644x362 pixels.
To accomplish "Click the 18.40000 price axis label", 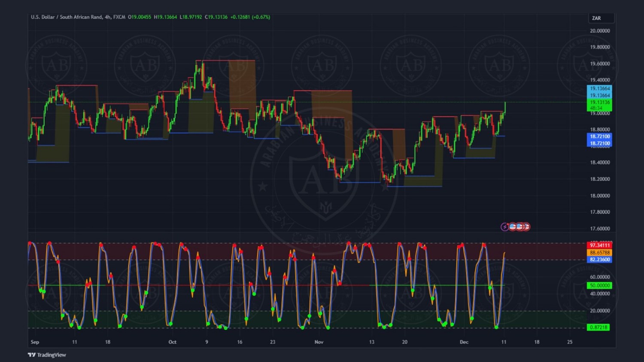I will coord(600,163).
